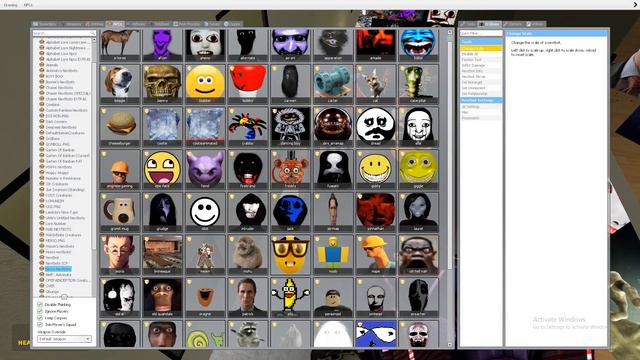Spawn the yellow smiley blabber nextbot
The width and height of the screenshot is (640, 360).
coord(205,83)
